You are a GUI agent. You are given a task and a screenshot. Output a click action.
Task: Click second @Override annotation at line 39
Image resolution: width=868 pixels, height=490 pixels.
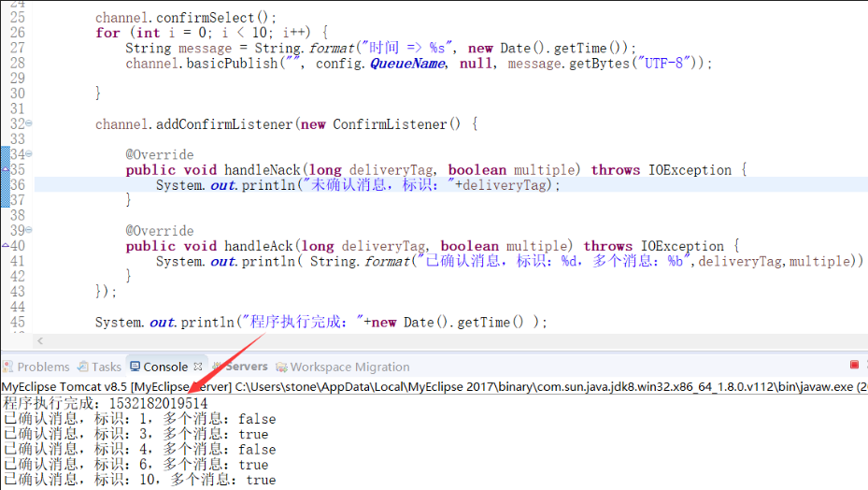coord(160,231)
